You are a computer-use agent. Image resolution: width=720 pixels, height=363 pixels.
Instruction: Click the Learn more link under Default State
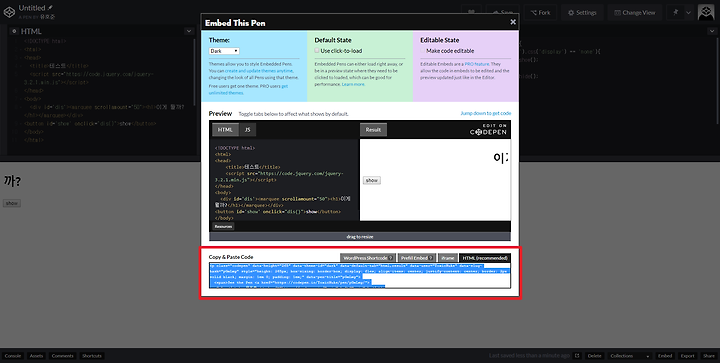pyautogui.click(x=354, y=84)
